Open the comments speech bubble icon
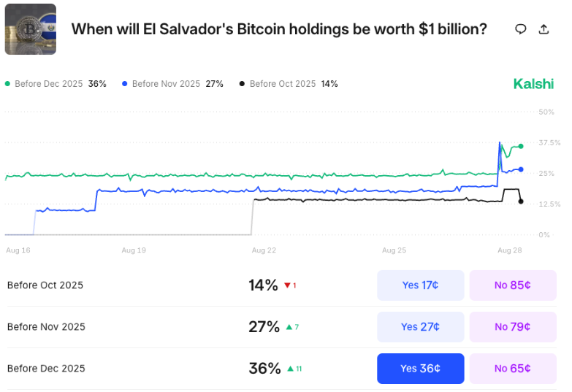 521,29
